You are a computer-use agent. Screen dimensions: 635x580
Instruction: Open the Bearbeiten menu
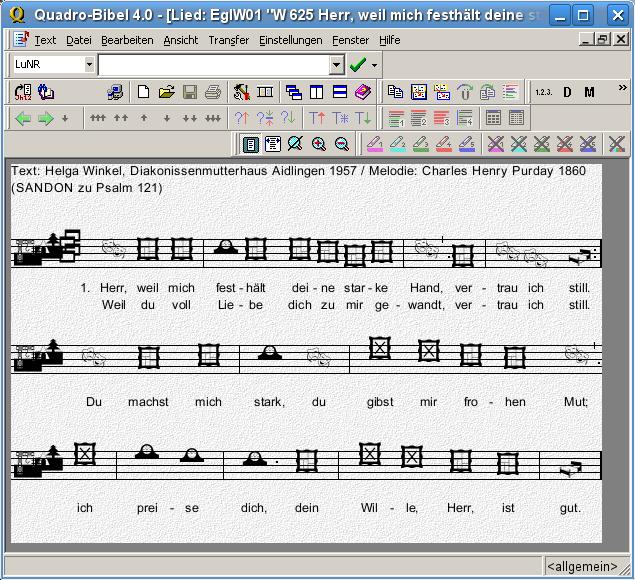point(127,40)
